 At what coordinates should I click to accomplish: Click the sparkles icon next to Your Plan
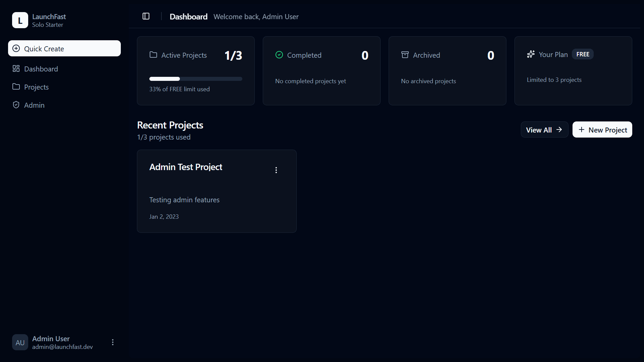(531, 54)
